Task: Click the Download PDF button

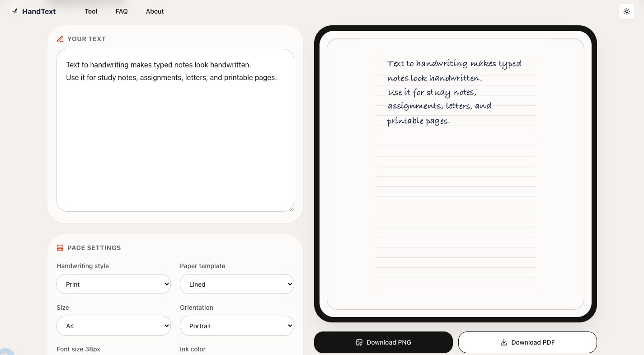Action: click(527, 342)
